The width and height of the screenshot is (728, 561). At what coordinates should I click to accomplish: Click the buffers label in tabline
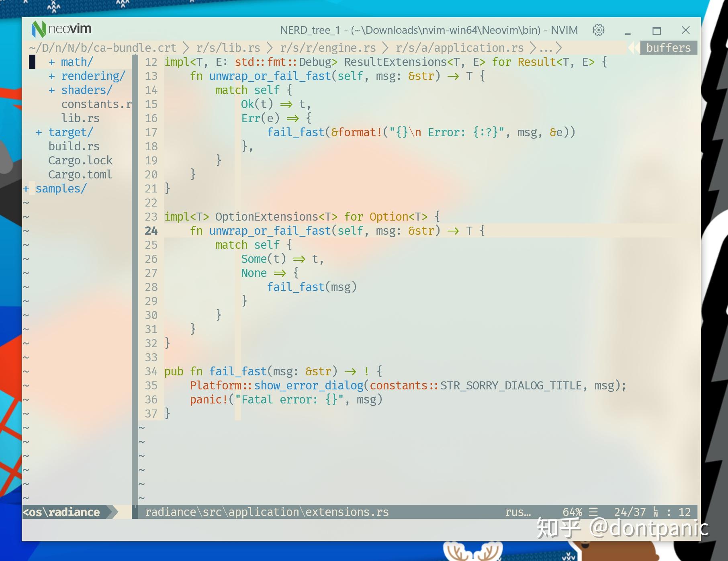click(669, 48)
